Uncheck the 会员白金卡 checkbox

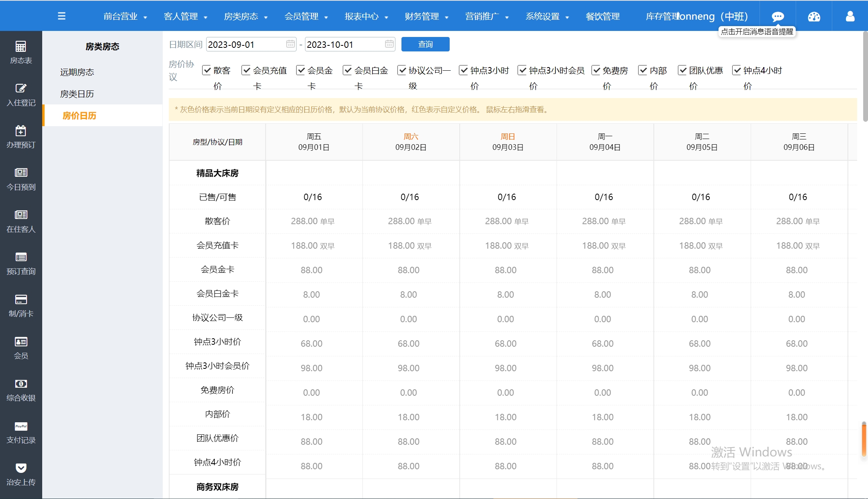pos(347,70)
